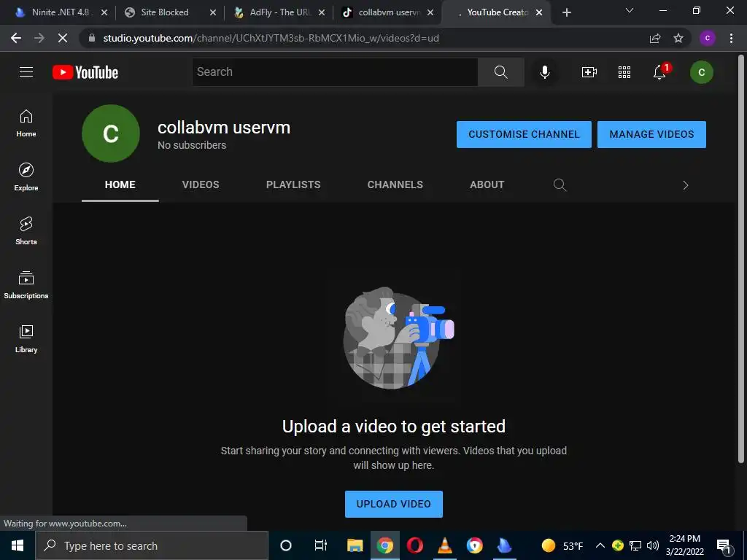Click Chrome icon on the taskbar
The image size is (747, 560).
pos(385,545)
